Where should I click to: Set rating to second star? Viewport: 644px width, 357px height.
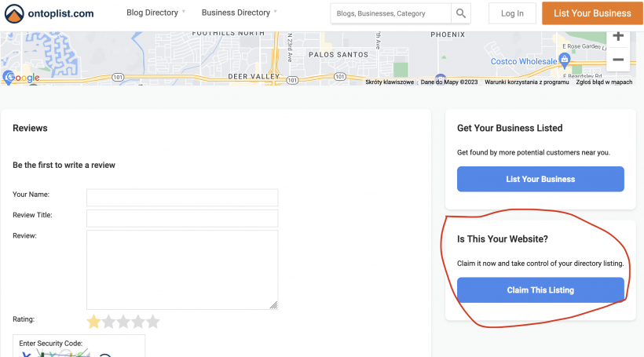109,321
